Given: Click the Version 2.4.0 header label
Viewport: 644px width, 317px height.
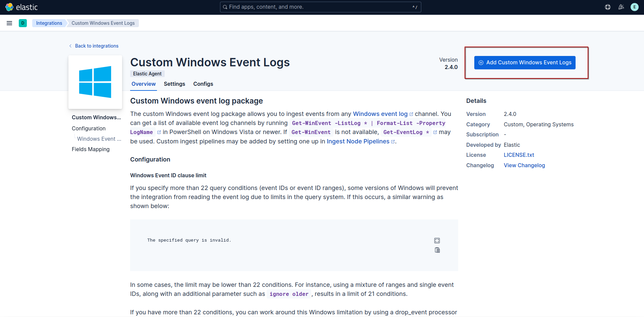Looking at the screenshot, I should [x=448, y=63].
